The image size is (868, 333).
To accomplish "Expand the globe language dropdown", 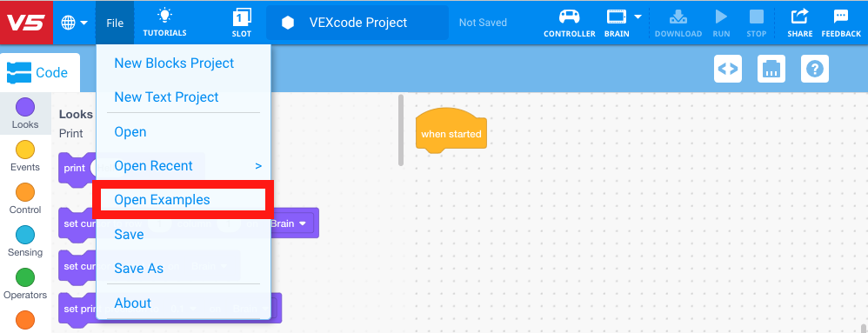I will 75,23.
